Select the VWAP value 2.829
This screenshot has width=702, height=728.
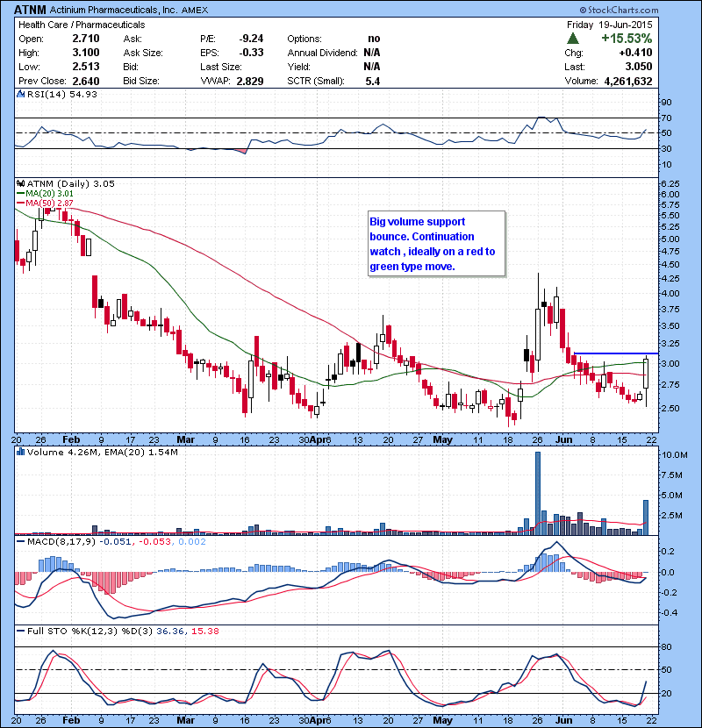tap(250, 82)
